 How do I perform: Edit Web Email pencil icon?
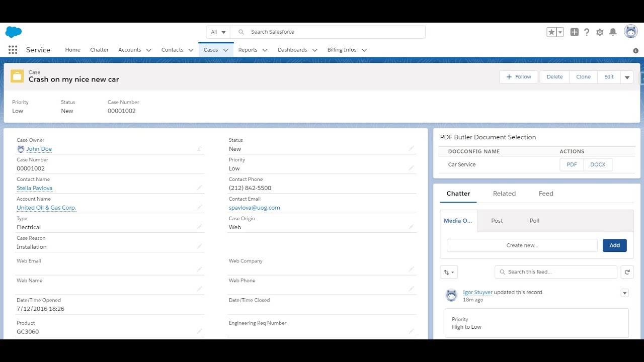199,269
